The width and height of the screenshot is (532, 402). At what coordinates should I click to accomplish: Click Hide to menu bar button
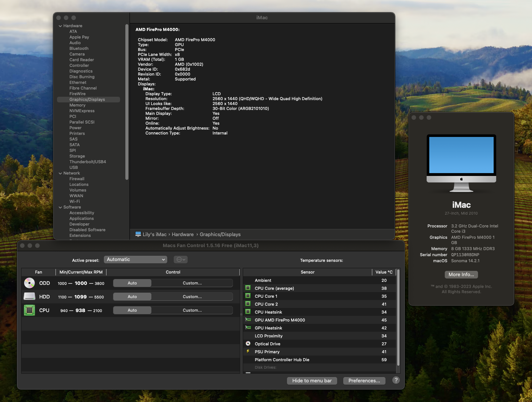[312, 381]
